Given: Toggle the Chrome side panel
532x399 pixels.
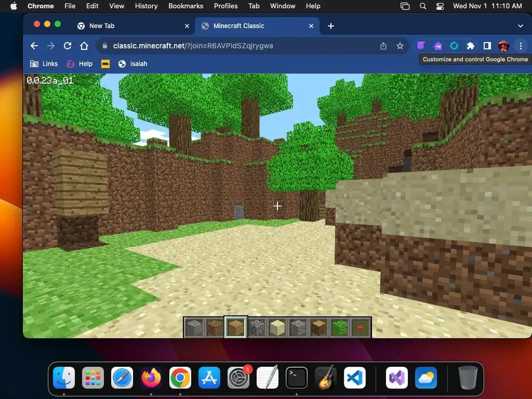Looking at the screenshot, I should [487, 46].
